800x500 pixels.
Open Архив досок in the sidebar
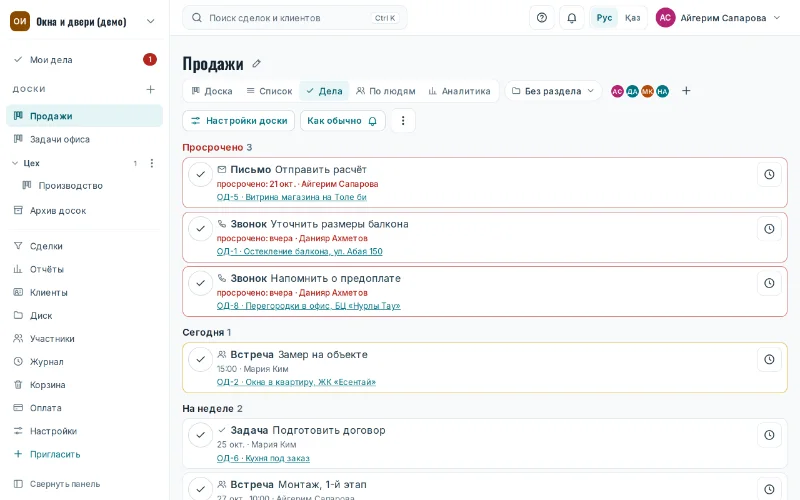84,211
